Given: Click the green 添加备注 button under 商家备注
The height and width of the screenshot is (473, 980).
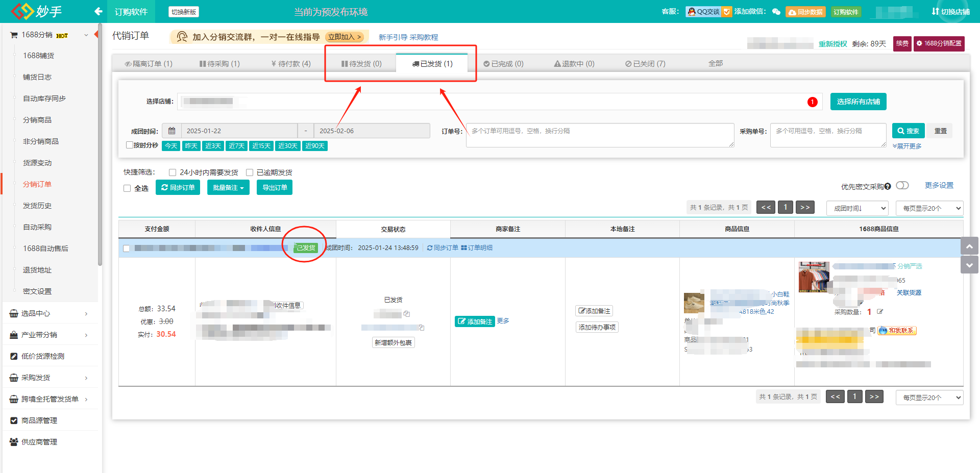Looking at the screenshot, I should 475,321.
